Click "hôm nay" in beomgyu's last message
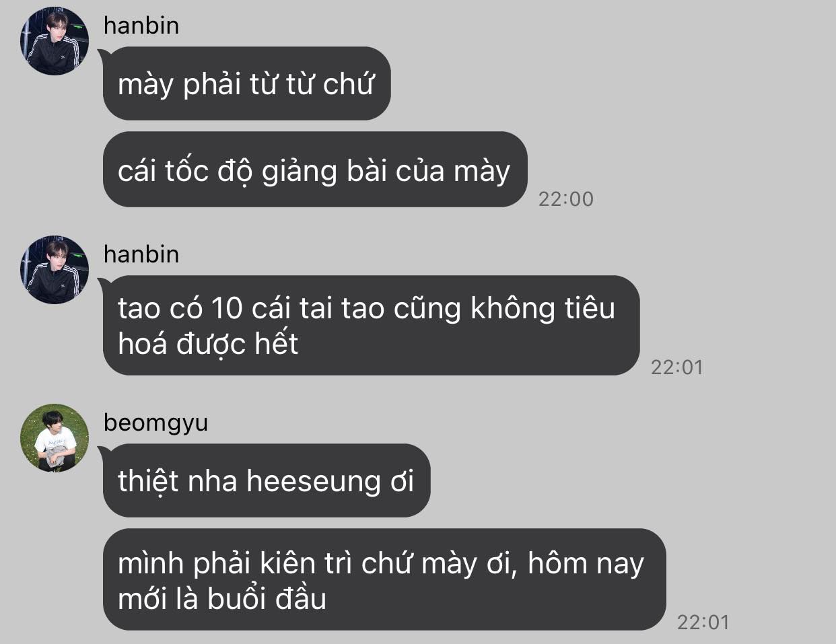The height and width of the screenshot is (644, 836). (x=586, y=565)
